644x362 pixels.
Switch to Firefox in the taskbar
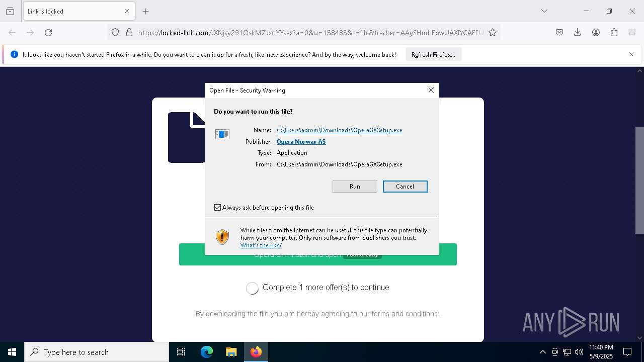[x=256, y=352]
